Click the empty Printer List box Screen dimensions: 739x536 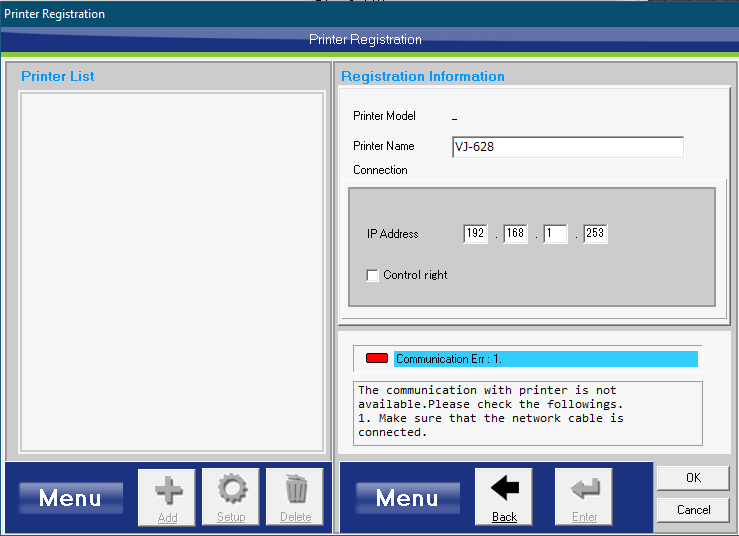[172, 272]
